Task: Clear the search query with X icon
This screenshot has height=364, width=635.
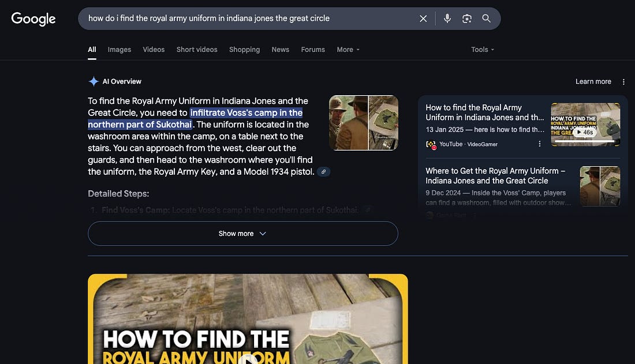Action: (423, 18)
